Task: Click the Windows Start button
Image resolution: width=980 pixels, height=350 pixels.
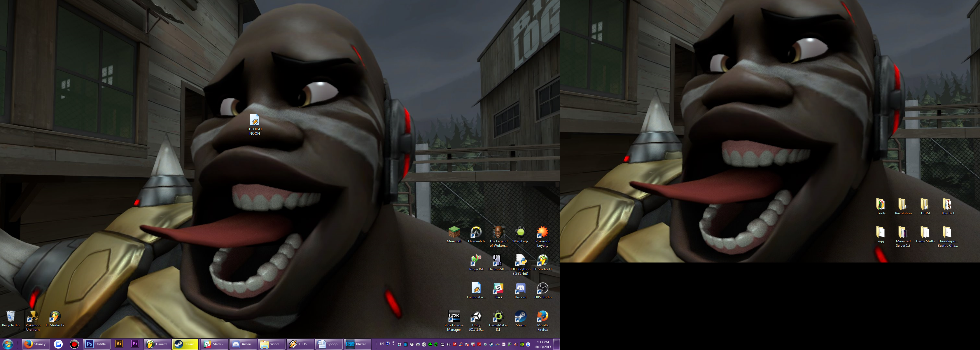Action: pos(8,344)
